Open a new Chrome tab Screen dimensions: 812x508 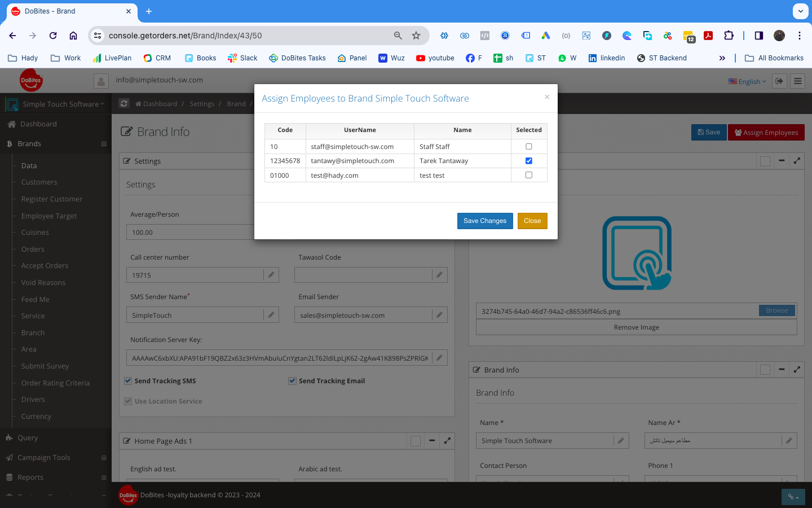pos(149,11)
